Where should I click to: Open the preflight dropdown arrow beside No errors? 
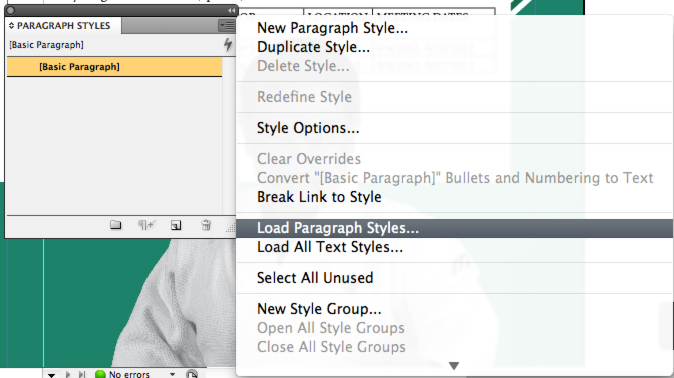(172, 374)
